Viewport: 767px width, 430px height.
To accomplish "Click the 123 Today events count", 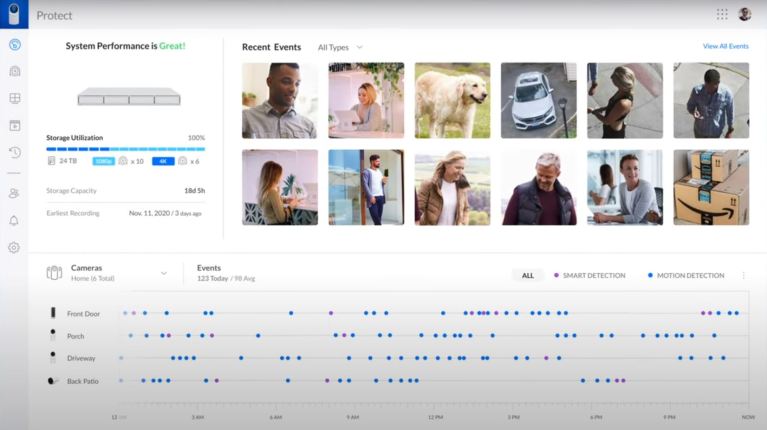I will click(212, 278).
